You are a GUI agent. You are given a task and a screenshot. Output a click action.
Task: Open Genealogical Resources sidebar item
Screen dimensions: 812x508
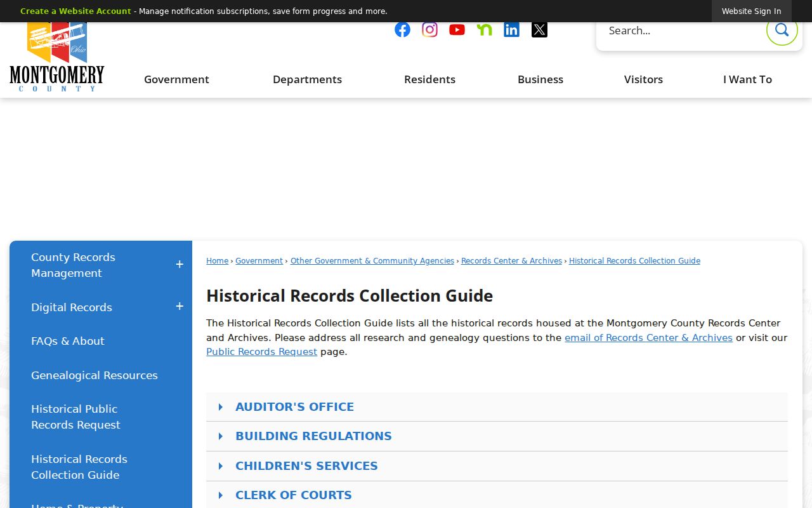tap(95, 375)
